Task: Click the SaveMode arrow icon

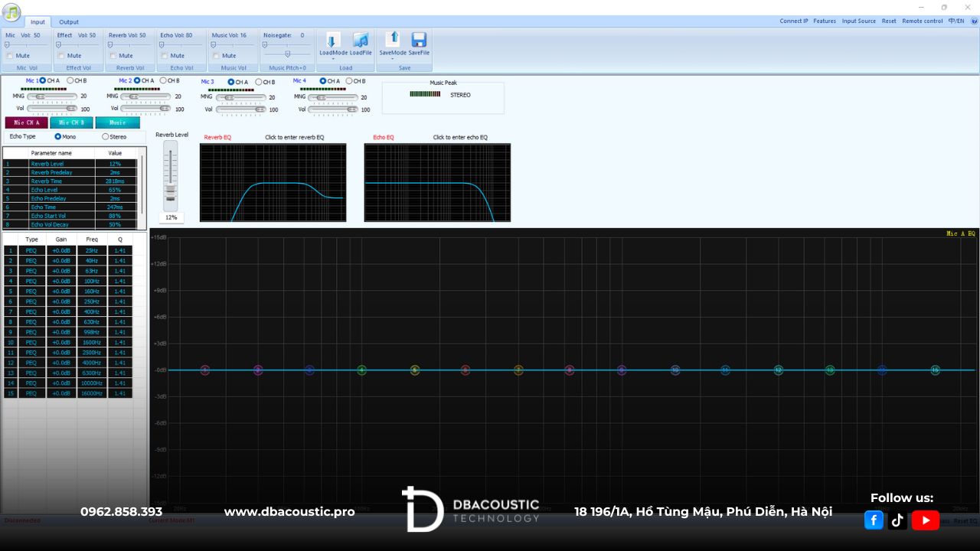Action: [x=393, y=39]
